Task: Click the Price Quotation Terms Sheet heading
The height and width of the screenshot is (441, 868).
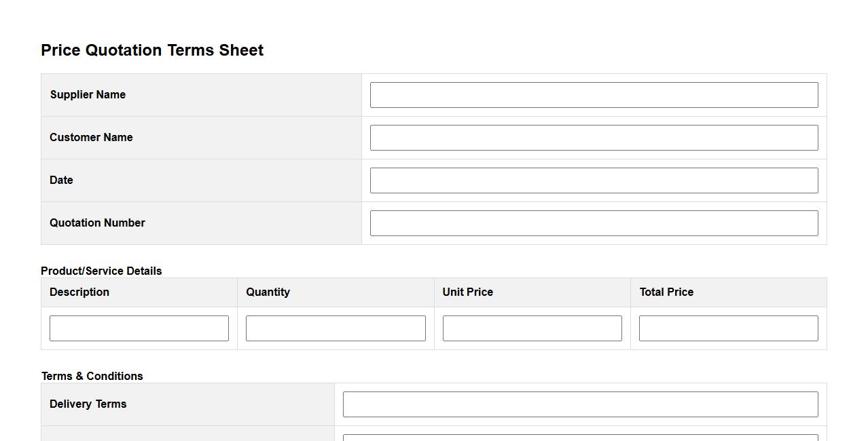Action: pos(152,50)
